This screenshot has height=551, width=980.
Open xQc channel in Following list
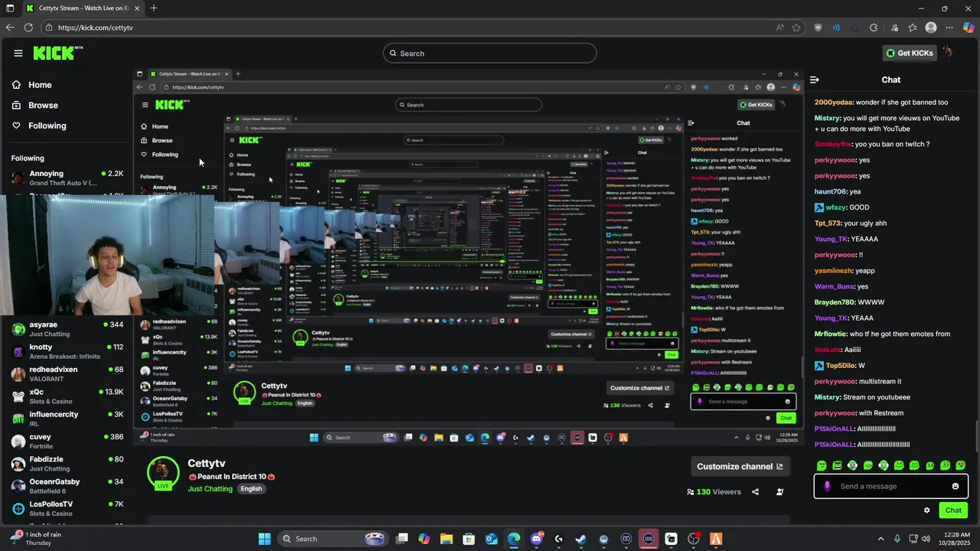67,396
